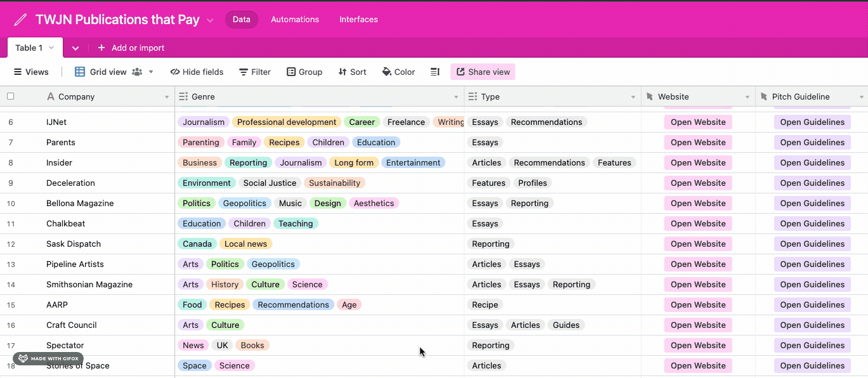Open Website for Insider

[x=698, y=162]
